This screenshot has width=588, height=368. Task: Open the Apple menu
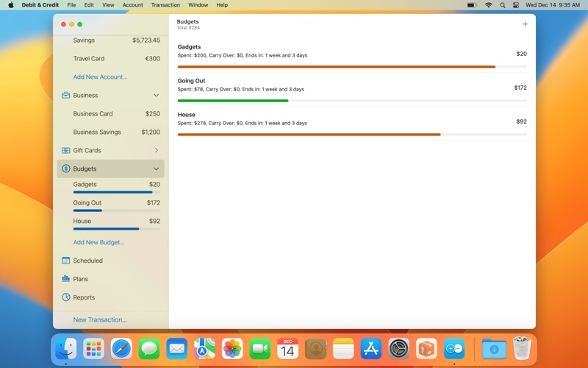pyautogui.click(x=11, y=5)
